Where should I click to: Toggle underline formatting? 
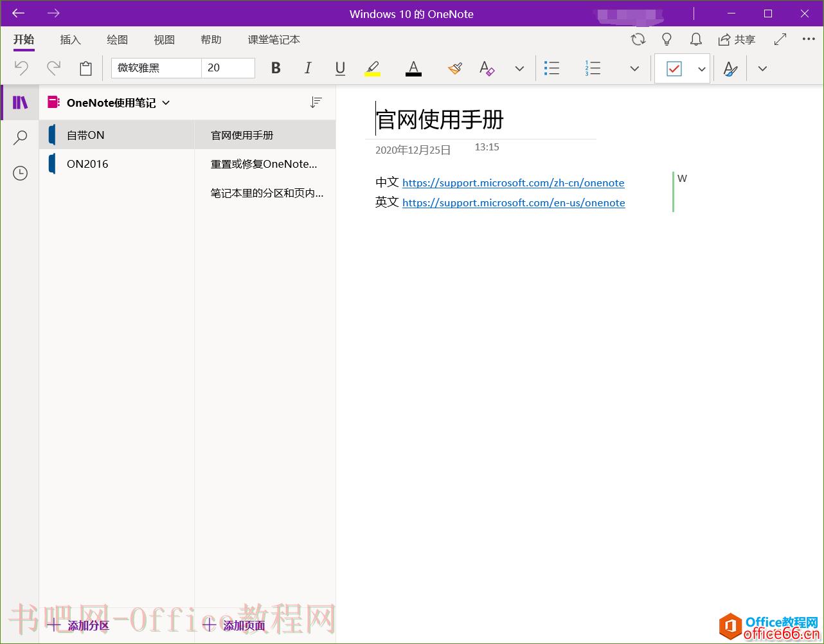coord(340,68)
